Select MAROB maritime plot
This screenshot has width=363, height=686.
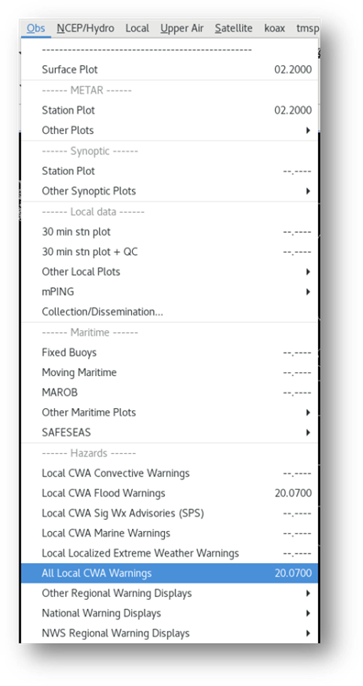point(169,392)
